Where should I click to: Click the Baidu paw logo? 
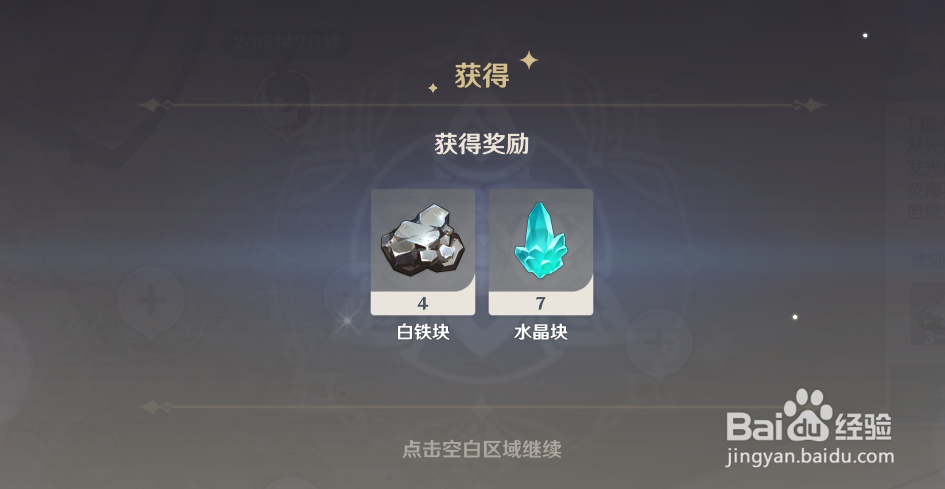(807, 415)
